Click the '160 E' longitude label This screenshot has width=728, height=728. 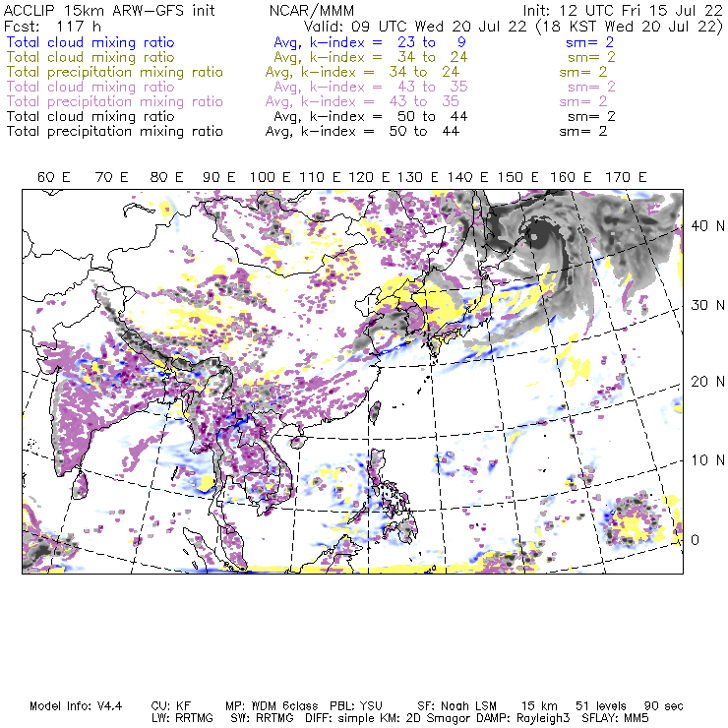point(571,177)
